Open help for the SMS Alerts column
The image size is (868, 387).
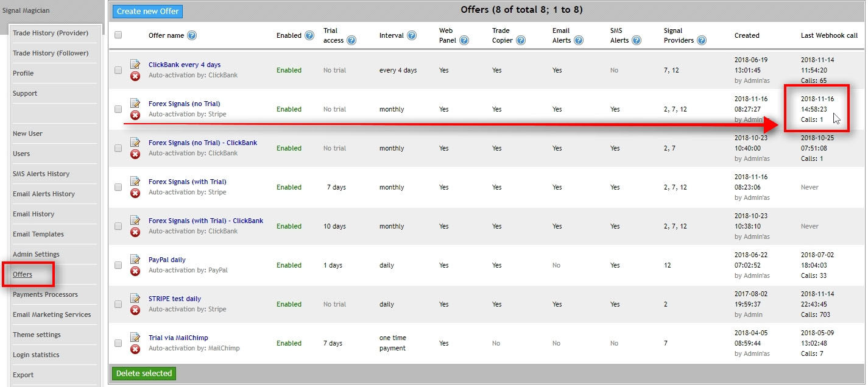[637, 40]
